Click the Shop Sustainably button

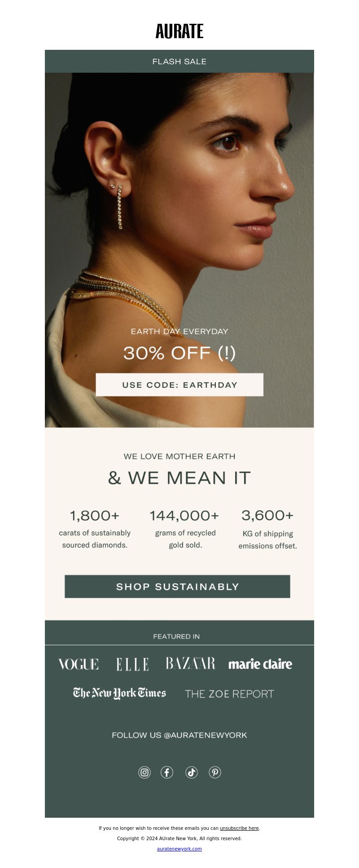[177, 587]
